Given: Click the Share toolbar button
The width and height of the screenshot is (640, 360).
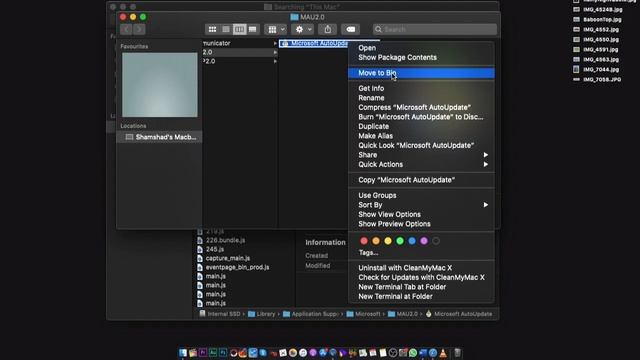Looking at the screenshot, I should 328,29.
